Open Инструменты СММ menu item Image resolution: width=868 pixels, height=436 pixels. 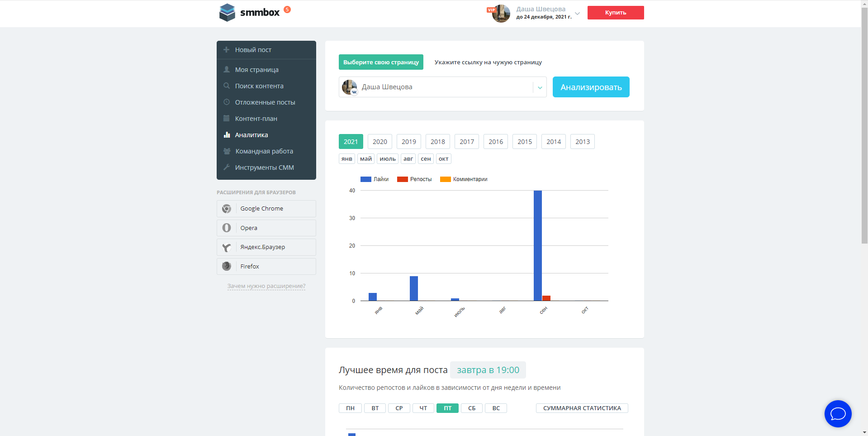(x=265, y=168)
